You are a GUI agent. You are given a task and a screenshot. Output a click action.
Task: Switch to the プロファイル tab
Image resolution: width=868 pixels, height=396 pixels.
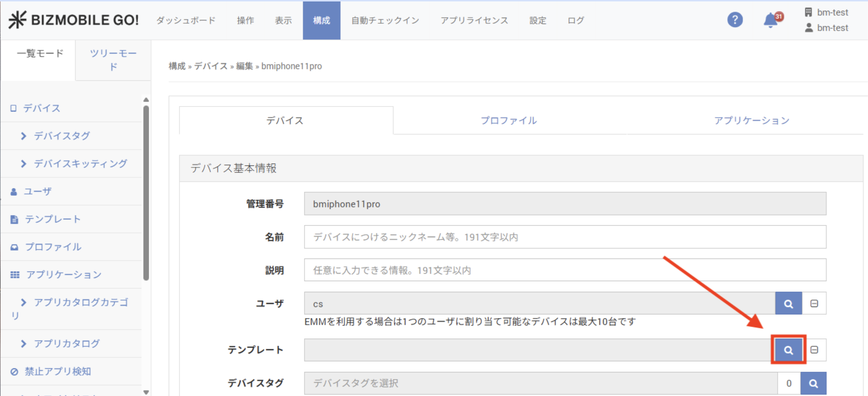click(509, 120)
